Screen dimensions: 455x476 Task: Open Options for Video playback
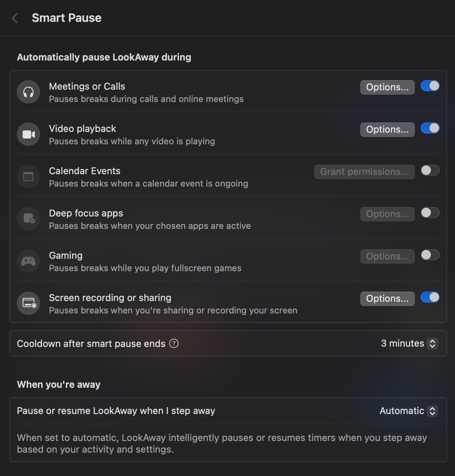387,130
